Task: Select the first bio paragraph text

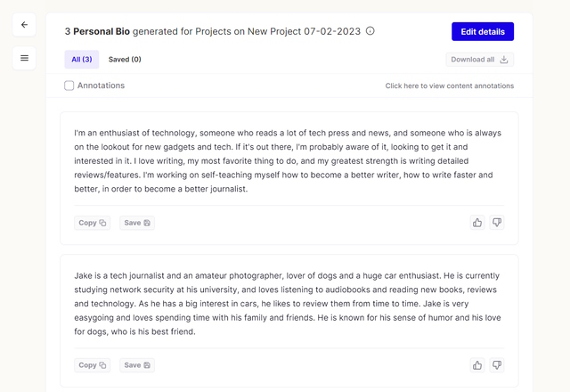Action: pyautogui.click(x=288, y=160)
